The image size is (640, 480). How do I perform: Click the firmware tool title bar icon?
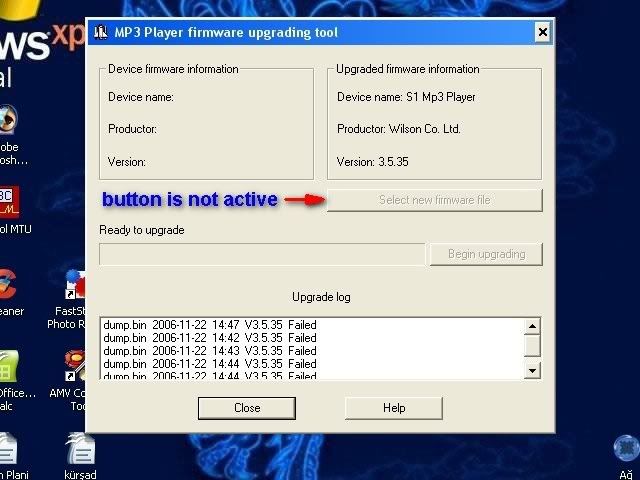(x=100, y=33)
